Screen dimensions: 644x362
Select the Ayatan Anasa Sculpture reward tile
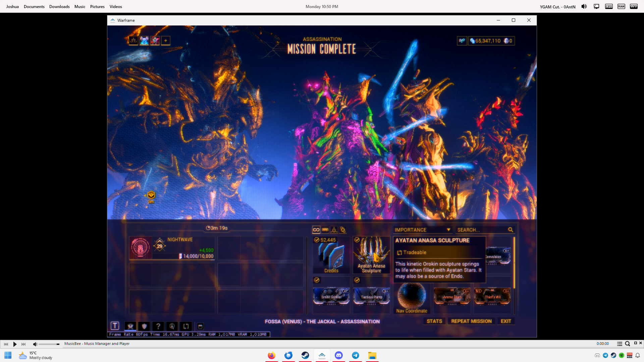coord(371,255)
